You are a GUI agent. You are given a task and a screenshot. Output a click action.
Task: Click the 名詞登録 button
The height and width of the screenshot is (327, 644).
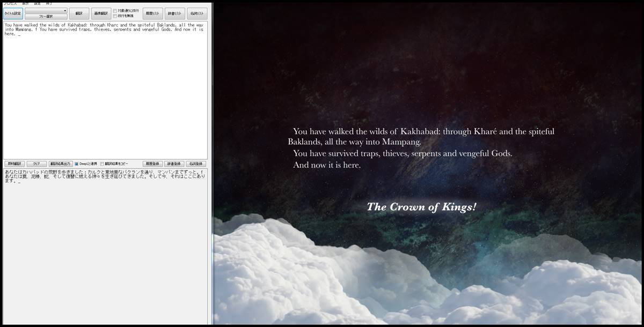click(196, 163)
